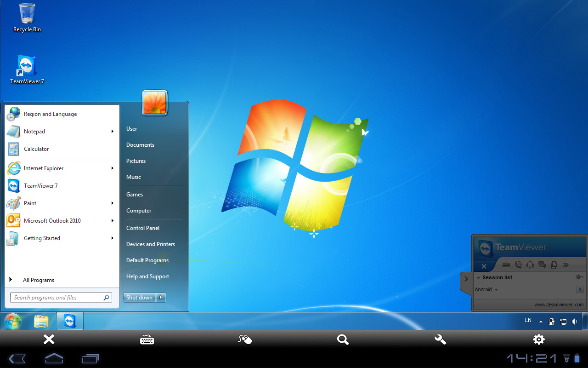The image size is (588, 368).
Task: Open the wrench actions menu
Action: point(441,339)
